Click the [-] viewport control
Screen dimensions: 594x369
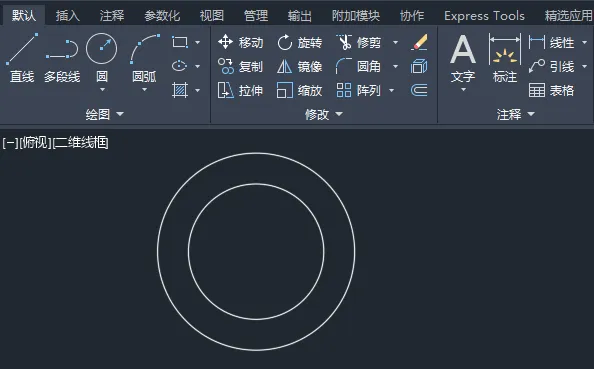point(10,143)
